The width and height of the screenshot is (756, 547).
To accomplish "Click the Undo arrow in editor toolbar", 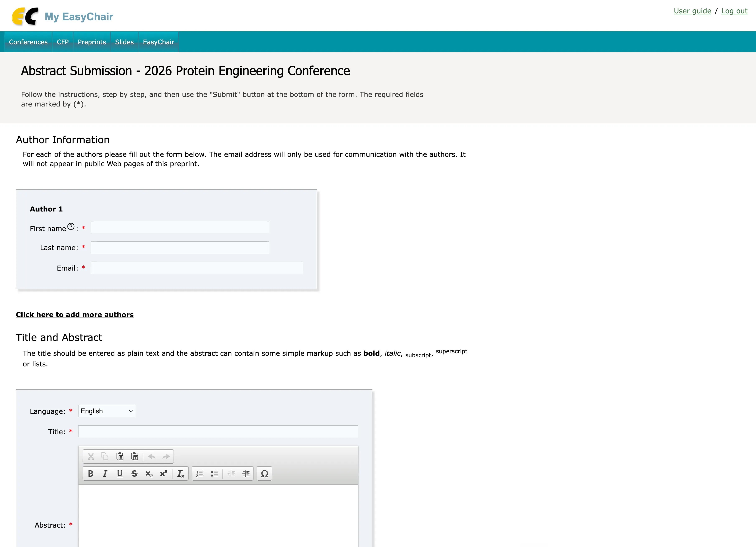I will pos(152,456).
